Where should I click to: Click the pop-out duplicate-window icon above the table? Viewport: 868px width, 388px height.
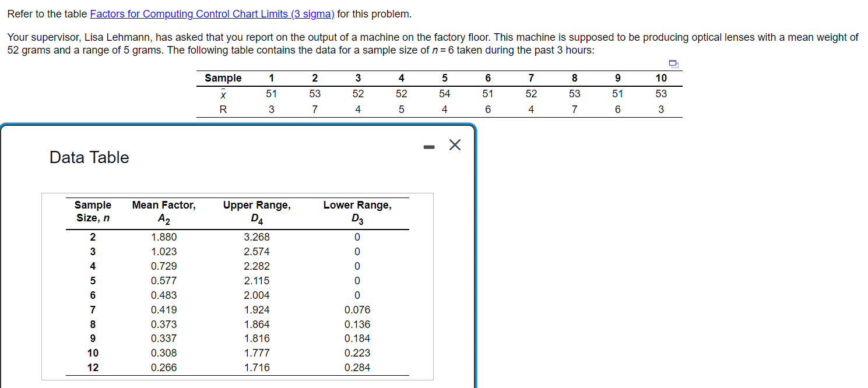[674, 62]
